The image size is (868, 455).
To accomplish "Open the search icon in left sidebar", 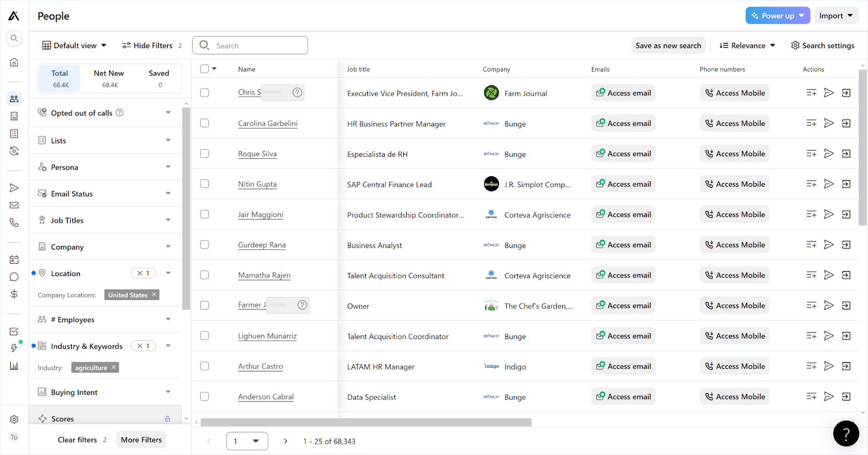I will click(14, 38).
